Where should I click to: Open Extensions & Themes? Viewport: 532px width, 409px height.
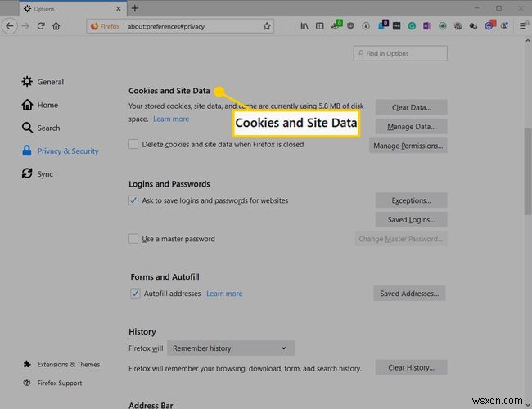61,365
